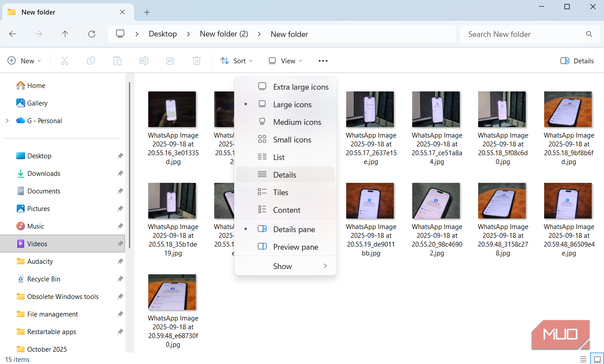Navigate to New folder (2) breadcrumb
This screenshot has width=604, height=364.
tap(224, 34)
